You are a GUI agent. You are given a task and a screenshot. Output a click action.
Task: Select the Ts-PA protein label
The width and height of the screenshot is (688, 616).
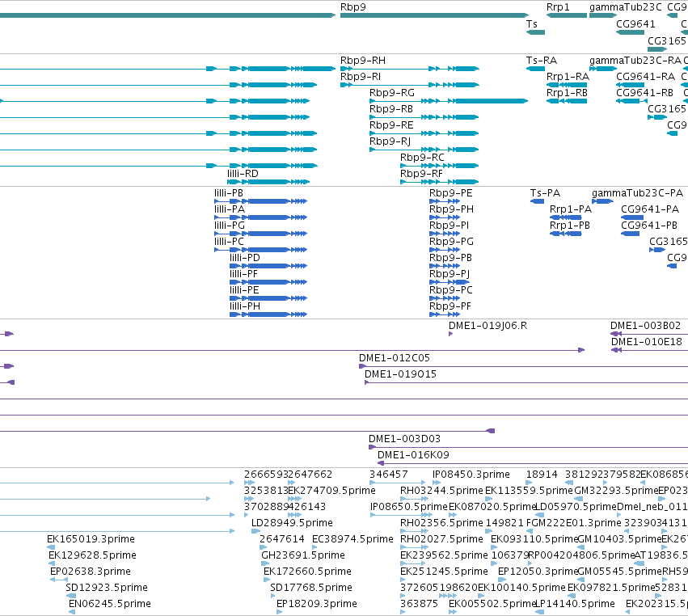point(545,193)
